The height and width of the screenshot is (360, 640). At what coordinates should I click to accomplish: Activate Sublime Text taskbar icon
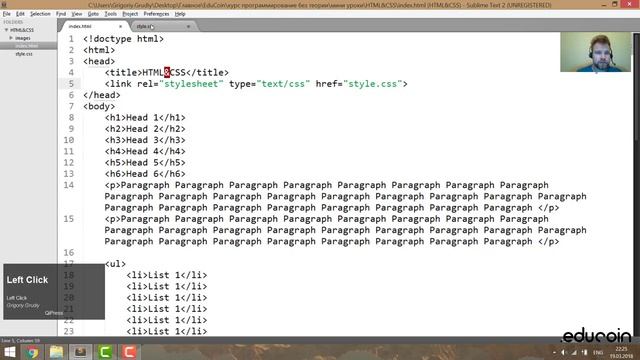80,352
